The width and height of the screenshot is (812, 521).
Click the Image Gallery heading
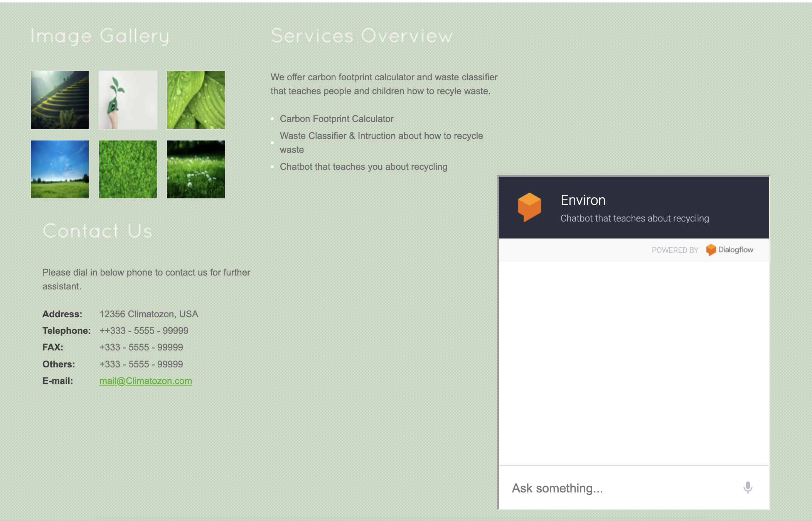(100, 36)
